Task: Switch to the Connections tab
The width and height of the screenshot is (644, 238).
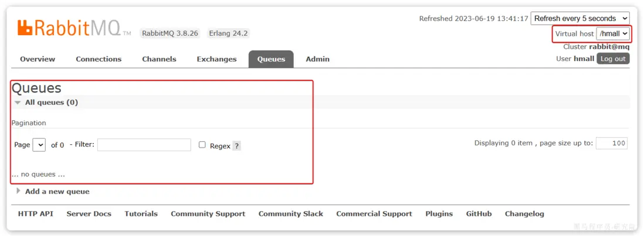Action: click(x=99, y=59)
